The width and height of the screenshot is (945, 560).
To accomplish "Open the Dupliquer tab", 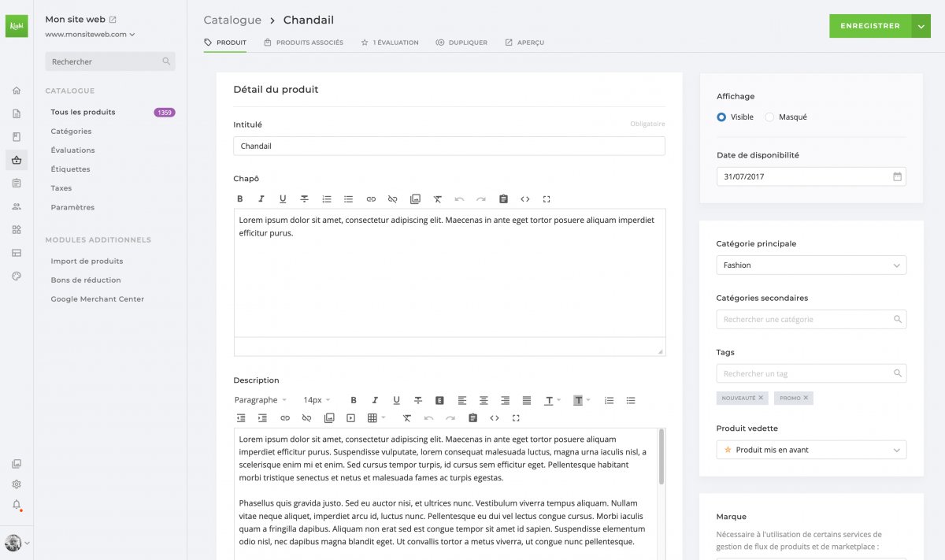I will point(461,43).
